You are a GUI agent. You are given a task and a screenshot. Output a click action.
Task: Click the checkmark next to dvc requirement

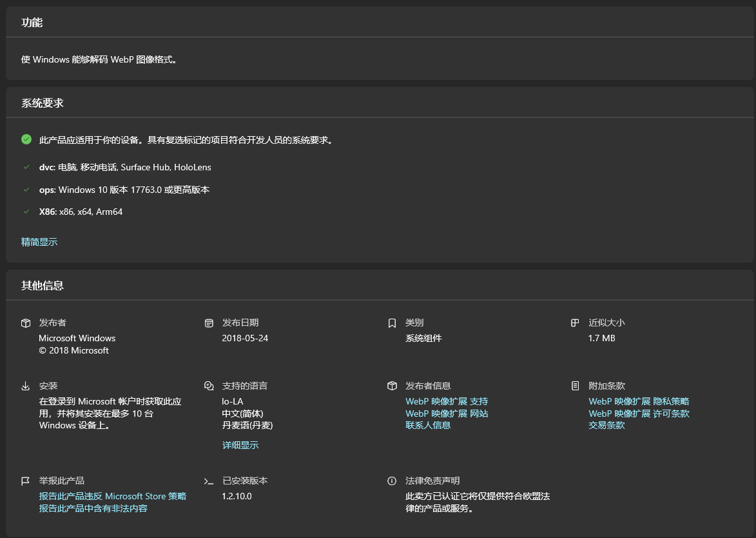(26, 167)
